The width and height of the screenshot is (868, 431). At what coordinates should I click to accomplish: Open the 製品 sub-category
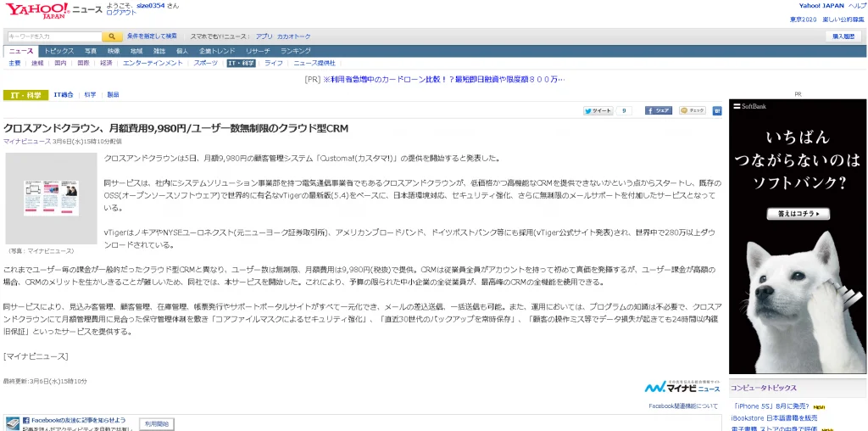113,95
